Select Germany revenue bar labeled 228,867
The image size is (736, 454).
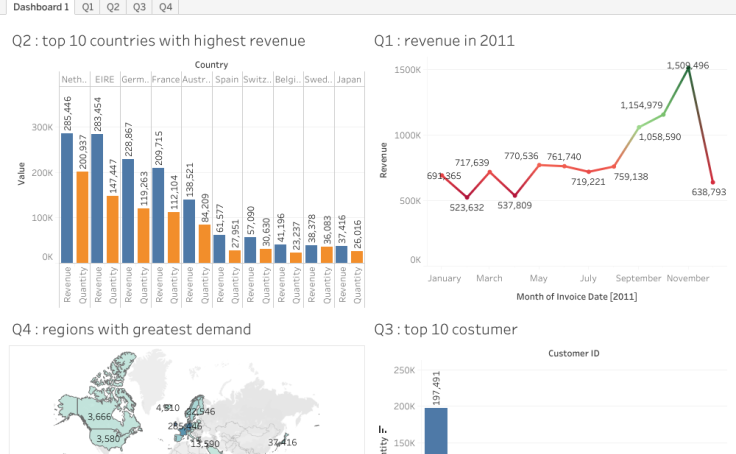pyautogui.click(x=128, y=211)
